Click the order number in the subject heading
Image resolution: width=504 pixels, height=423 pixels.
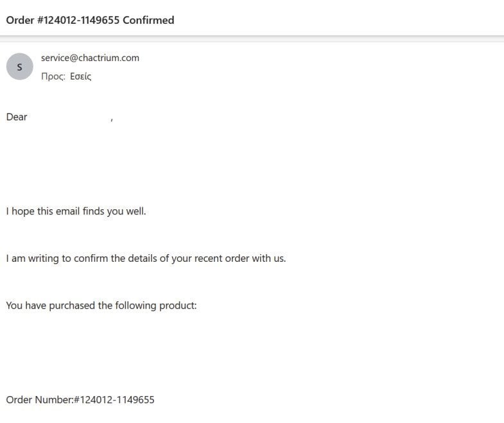coord(78,20)
